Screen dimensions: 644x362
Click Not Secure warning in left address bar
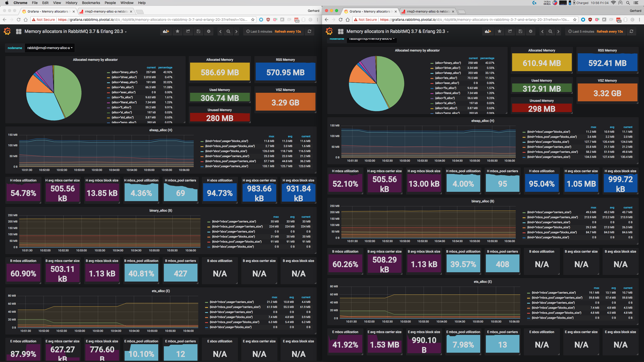click(x=43, y=20)
